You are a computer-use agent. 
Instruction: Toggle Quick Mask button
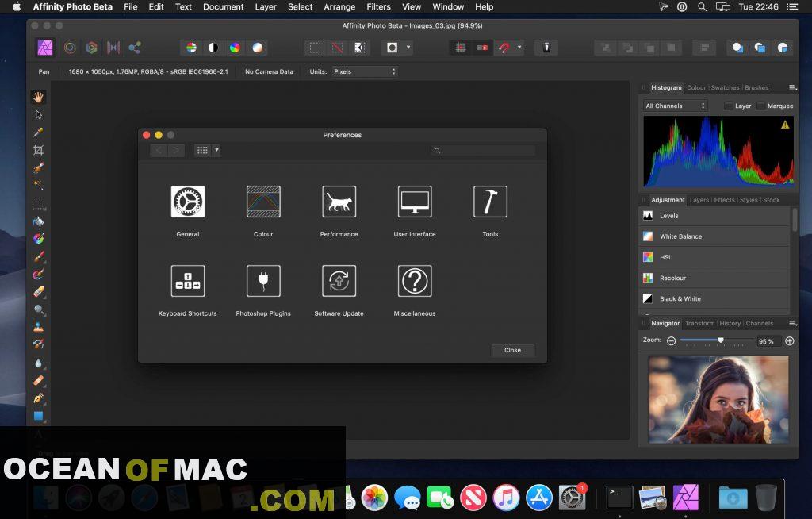point(392,48)
